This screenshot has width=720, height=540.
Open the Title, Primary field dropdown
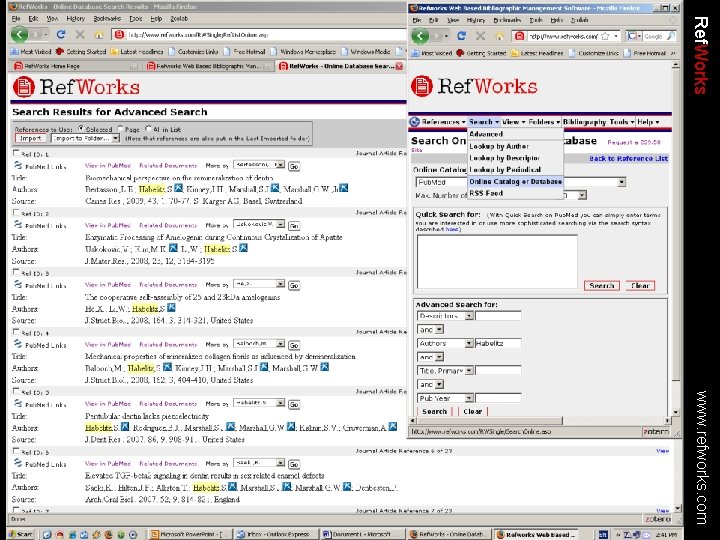[445, 370]
